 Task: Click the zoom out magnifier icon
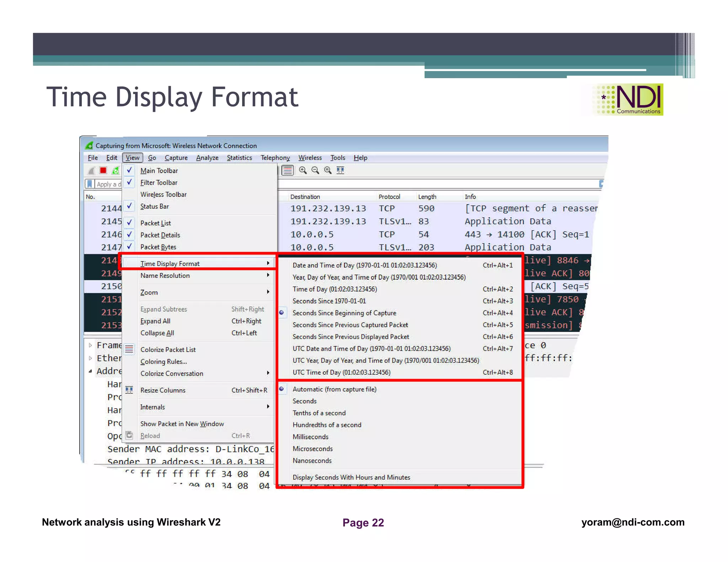tap(315, 171)
